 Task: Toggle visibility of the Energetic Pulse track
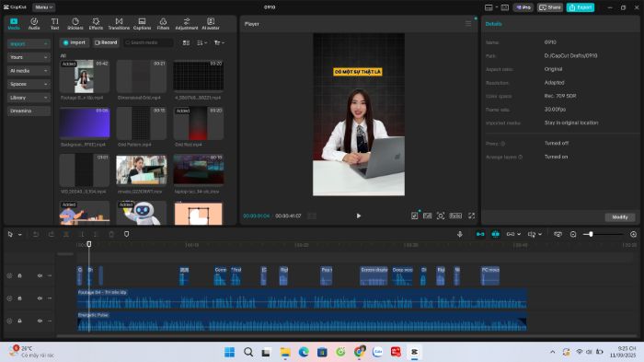(x=40, y=321)
